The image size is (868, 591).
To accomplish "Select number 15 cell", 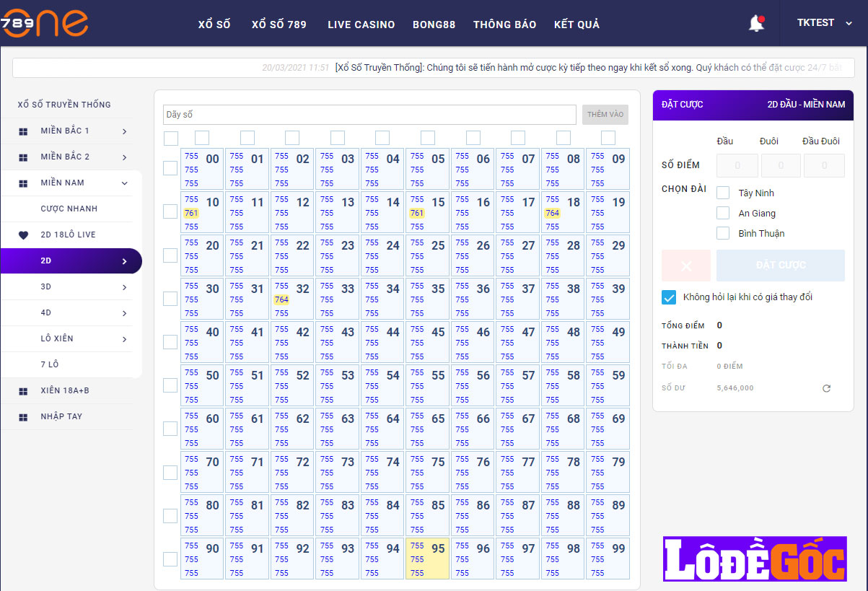I will 428,212.
